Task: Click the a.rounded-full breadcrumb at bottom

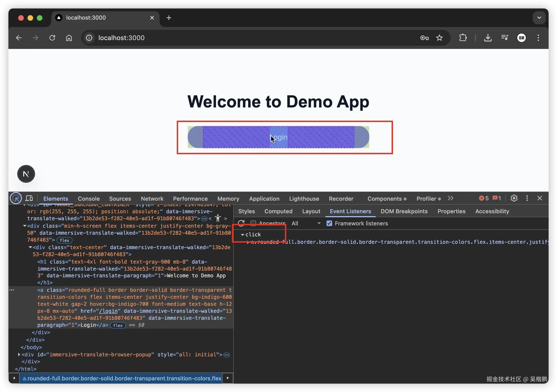Action: pyautogui.click(x=121, y=378)
